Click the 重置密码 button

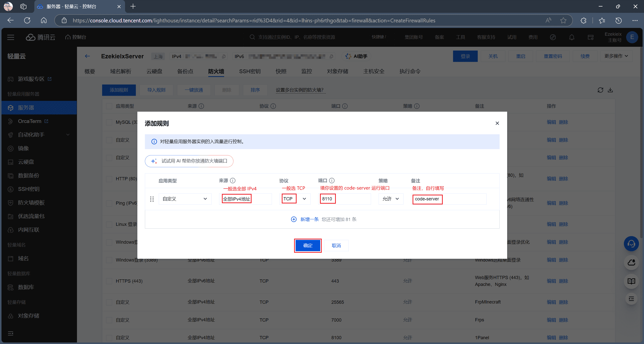[x=553, y=56]
